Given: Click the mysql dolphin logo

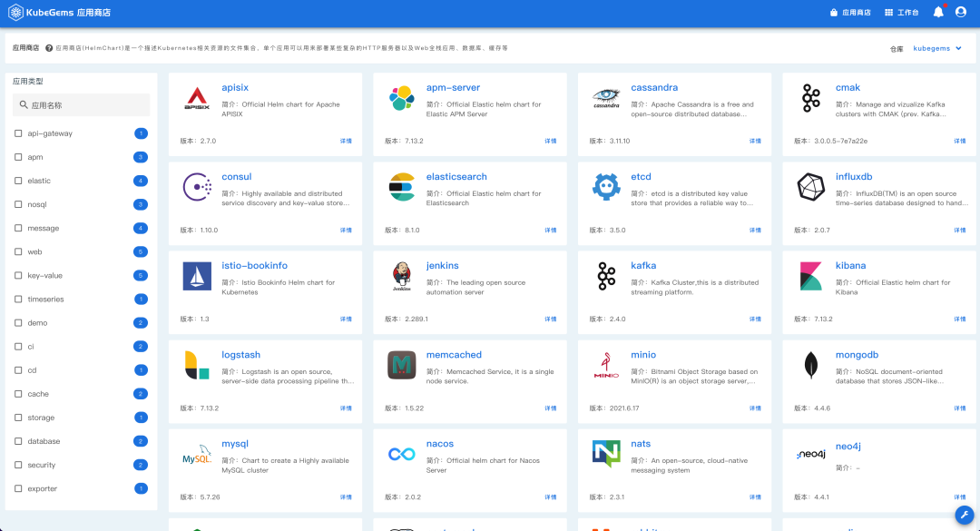Looking at the screenshot, I should pos(197,455).
